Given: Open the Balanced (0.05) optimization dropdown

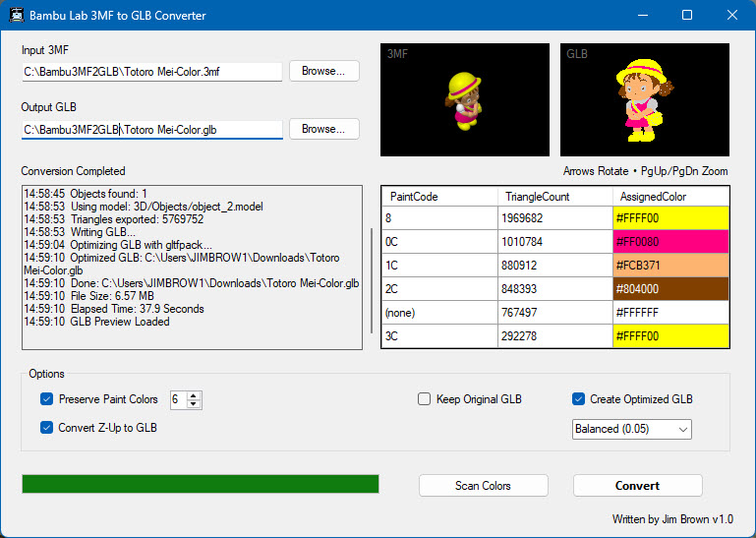Looking at the screenshot, I should coord(631,429).
